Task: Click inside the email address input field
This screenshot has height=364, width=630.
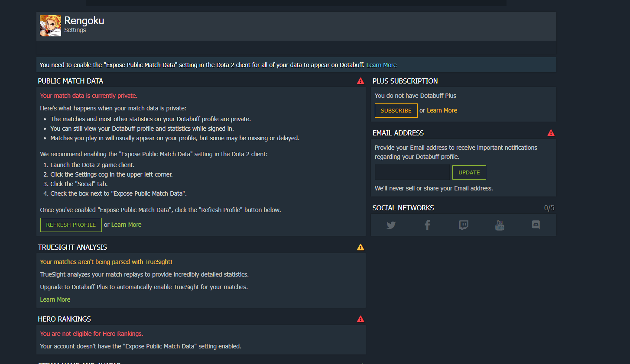Action: click(x=412, y=172)
